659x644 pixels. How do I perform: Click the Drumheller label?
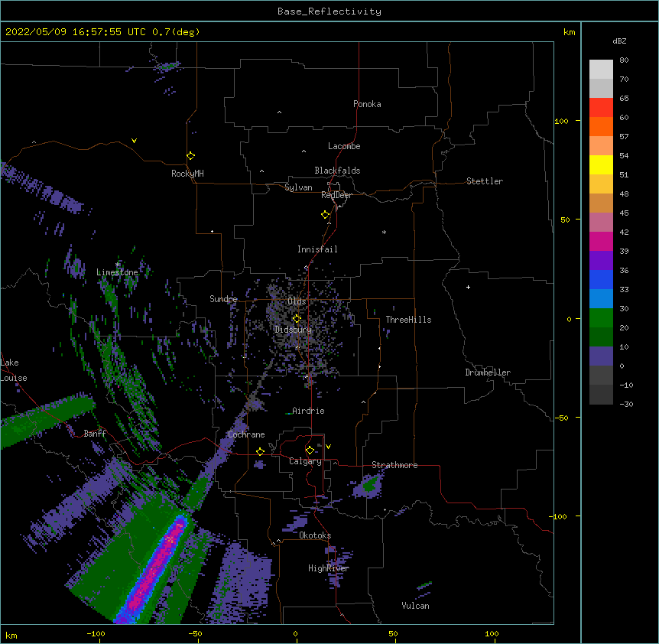(x=488, y=372)
